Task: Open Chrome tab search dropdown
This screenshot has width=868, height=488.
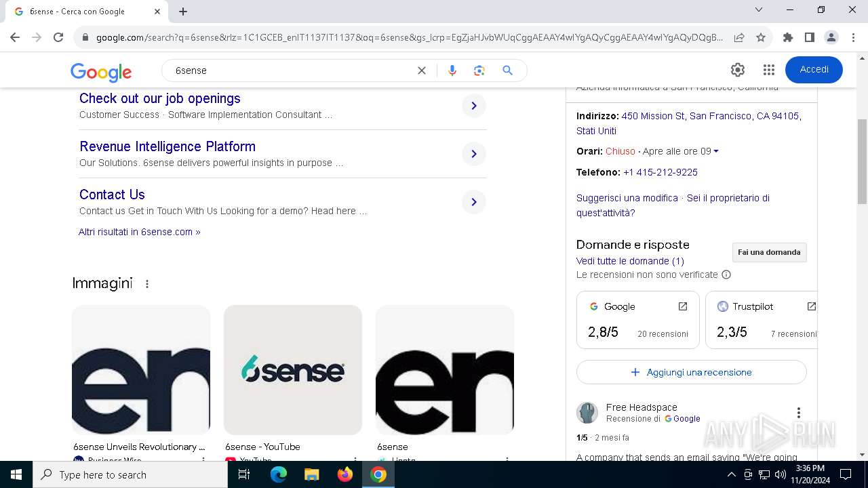Action: click(x=759, y=10)
